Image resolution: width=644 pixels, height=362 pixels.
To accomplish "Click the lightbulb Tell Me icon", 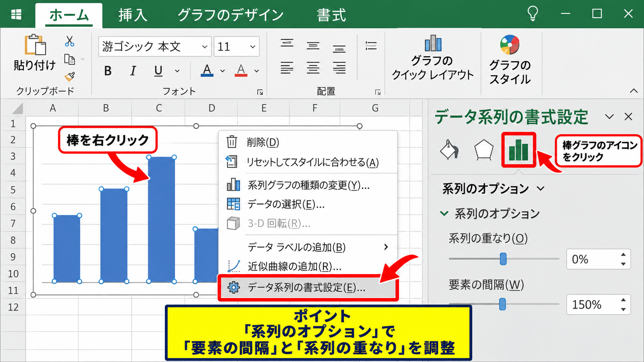I will pos(533,14).
